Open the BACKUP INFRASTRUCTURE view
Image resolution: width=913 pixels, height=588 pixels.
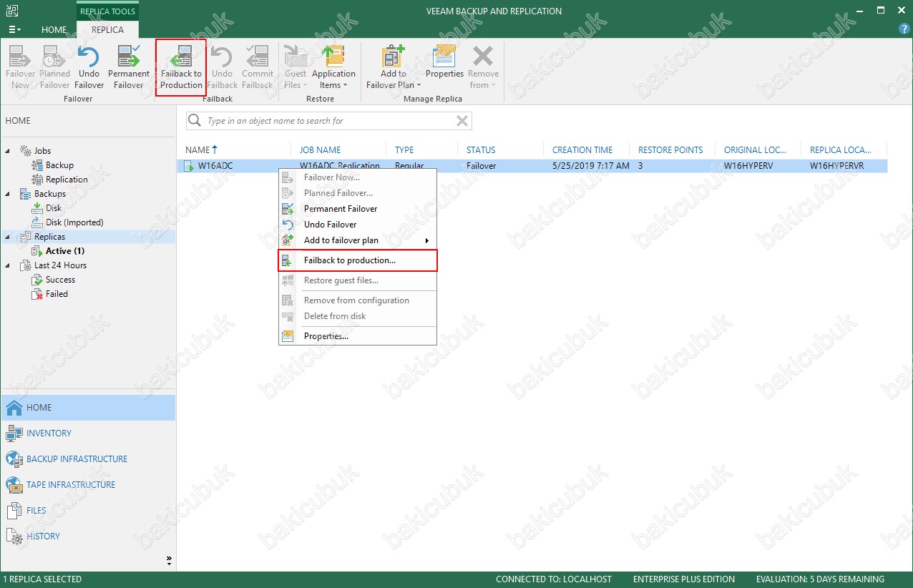point(87,459)
